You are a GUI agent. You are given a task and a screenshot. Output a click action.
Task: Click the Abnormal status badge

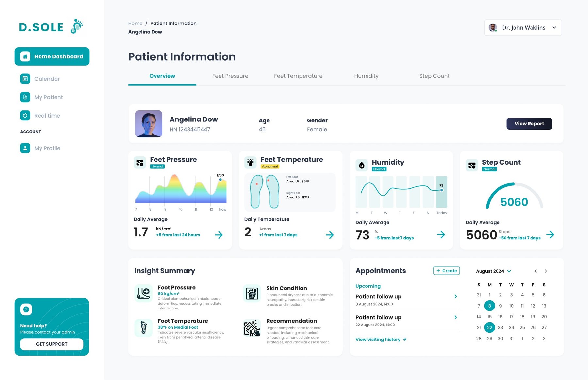tap(270, 166)
